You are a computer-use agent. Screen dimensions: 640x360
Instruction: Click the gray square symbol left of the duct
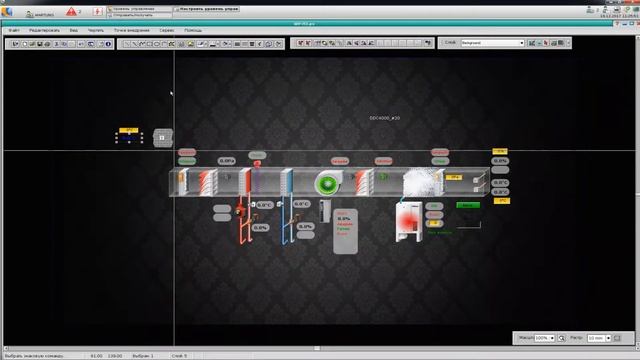(x=162, y=138)
